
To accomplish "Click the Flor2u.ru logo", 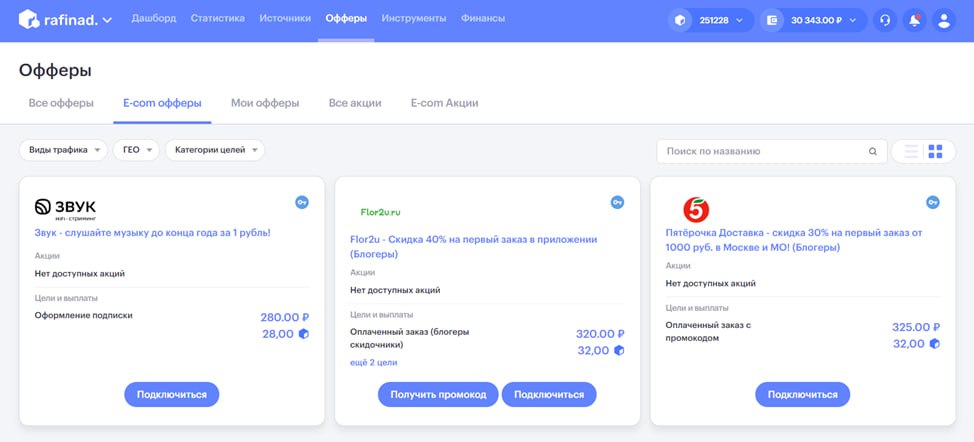I will point(381,212).
